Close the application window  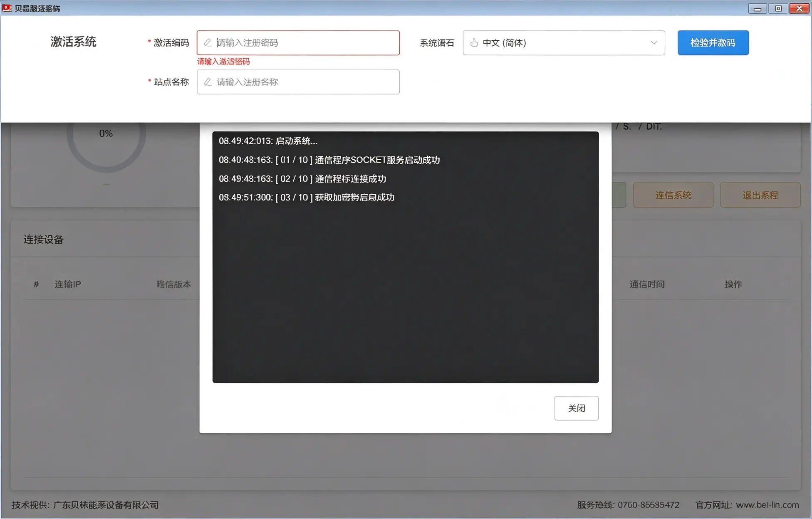pyautogui.click(x=799, y=8)
